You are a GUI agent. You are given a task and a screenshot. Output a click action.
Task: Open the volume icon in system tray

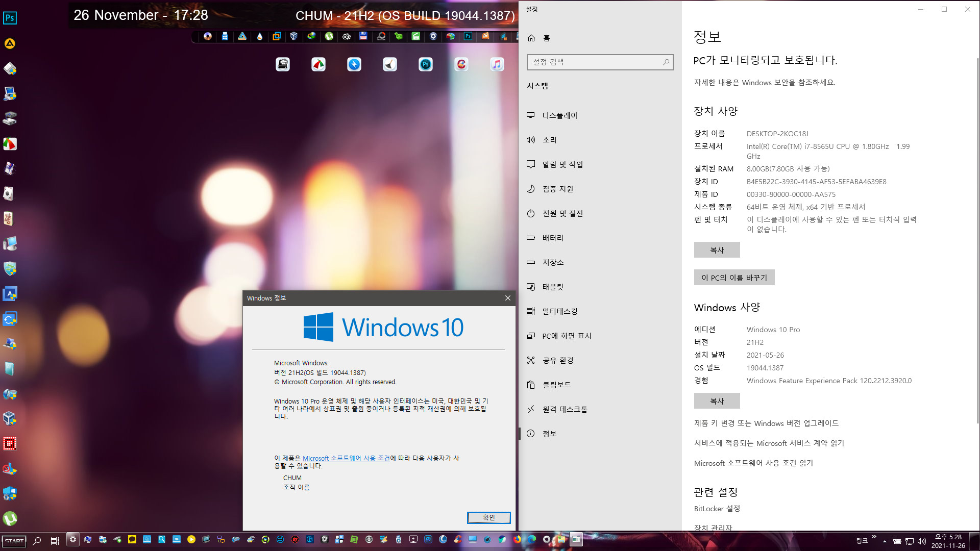922,541
